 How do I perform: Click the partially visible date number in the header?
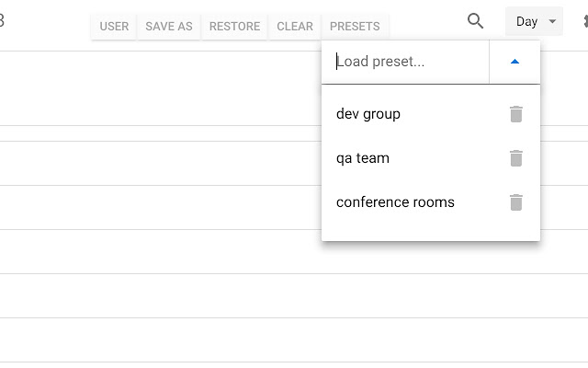[2, 20]
